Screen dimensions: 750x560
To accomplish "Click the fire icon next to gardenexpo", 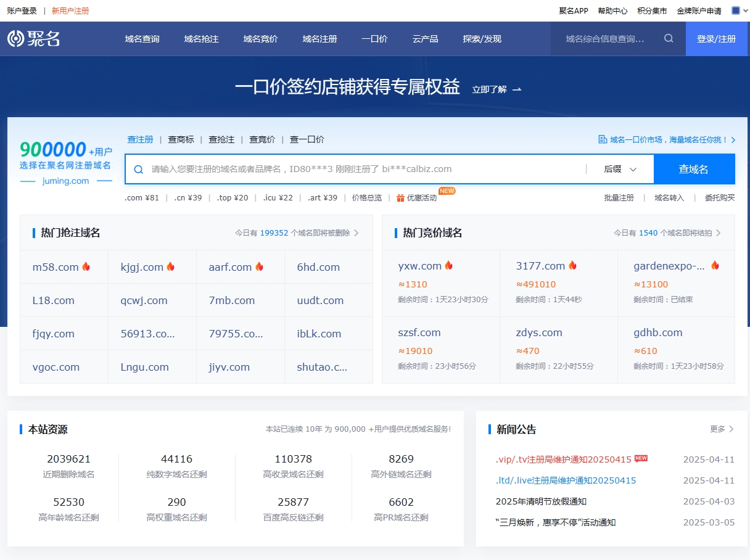I will (x=715, y=265).
